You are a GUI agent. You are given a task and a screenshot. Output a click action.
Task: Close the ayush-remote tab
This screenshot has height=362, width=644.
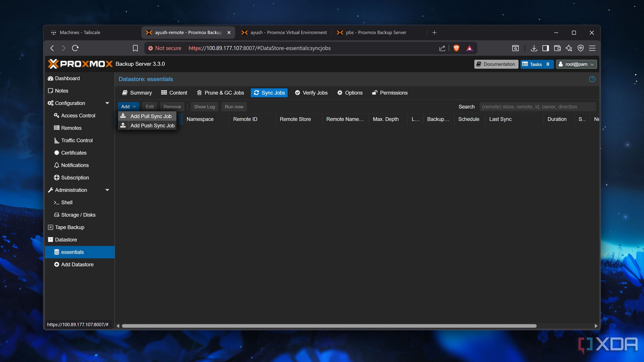click(x=229, y=33)
